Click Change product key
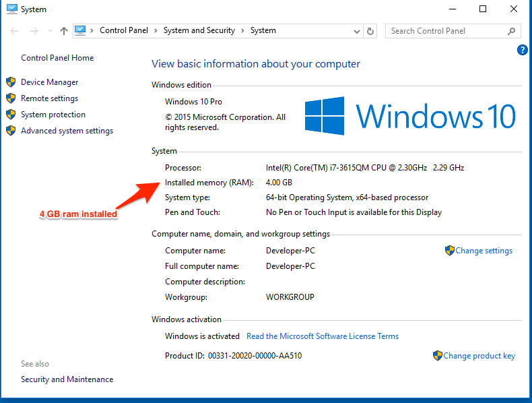The height and width of the screenshot is (403, 532). coord(479,356)
